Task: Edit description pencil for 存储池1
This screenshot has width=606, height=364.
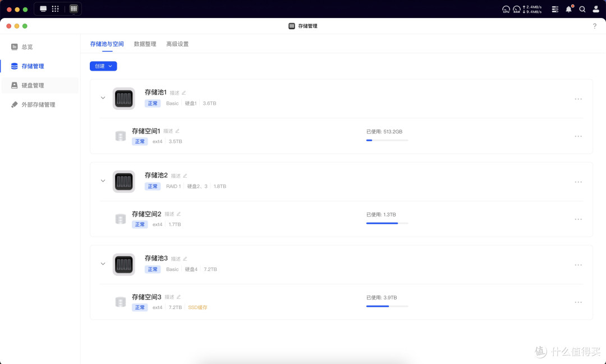Action: [x=184, y=93]
